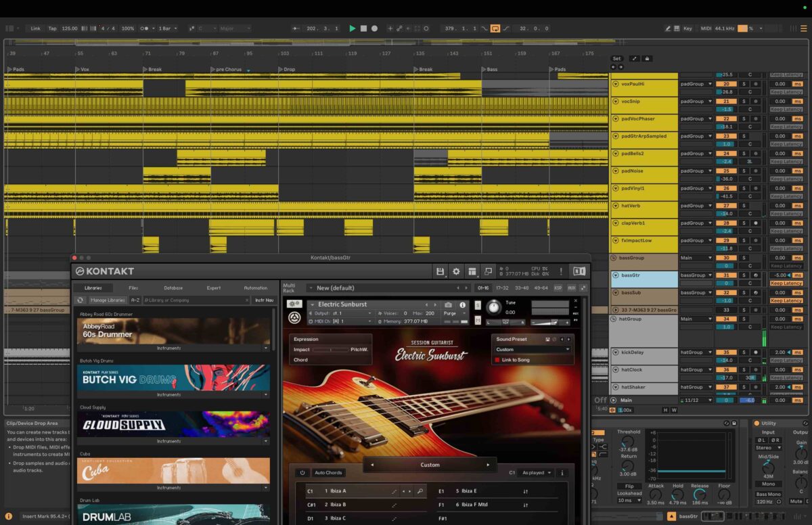Click the Set locator button
Screen dimensions: 812x525
point(616,59)
